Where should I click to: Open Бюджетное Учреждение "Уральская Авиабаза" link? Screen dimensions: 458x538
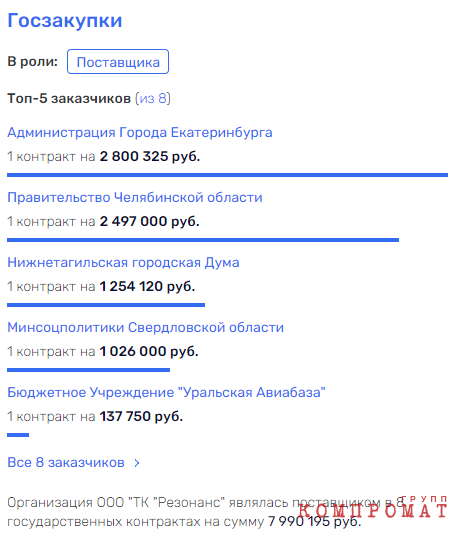tap(166, 393)
